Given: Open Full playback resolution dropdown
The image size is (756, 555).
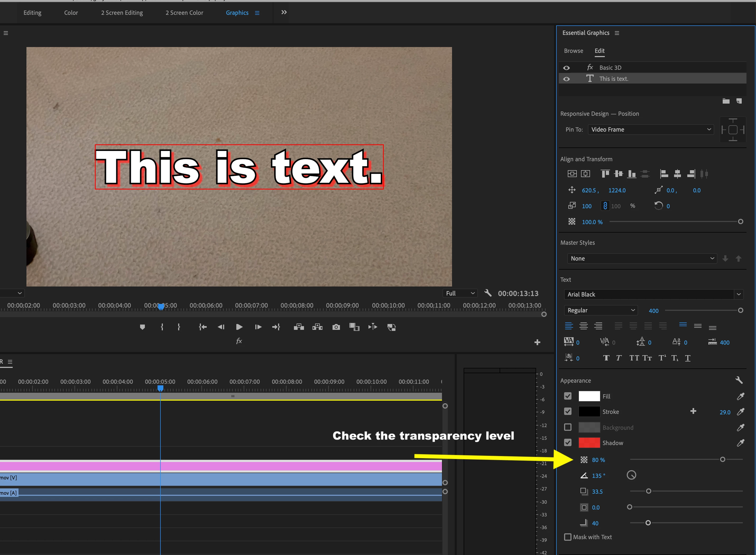Looking at the screenshot, I should 460,293.
